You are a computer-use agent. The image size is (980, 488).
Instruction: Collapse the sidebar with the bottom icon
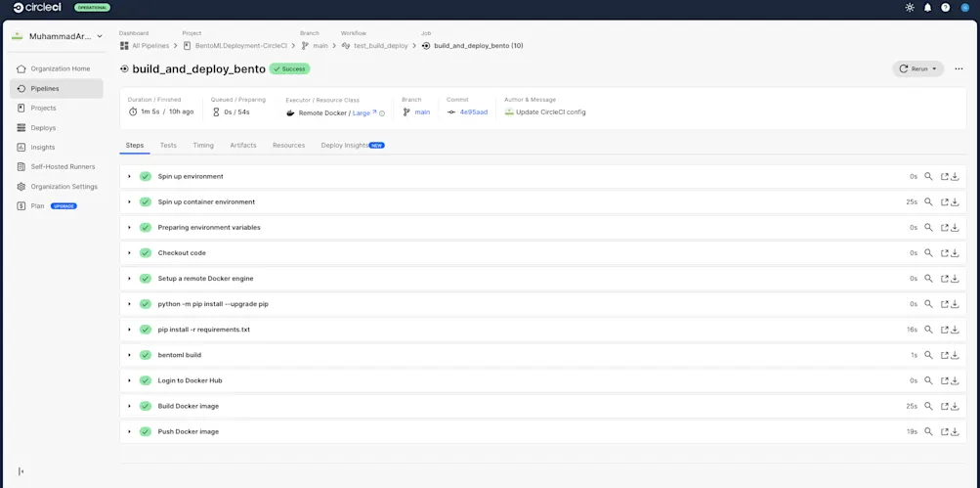click(x=21, y=471)
